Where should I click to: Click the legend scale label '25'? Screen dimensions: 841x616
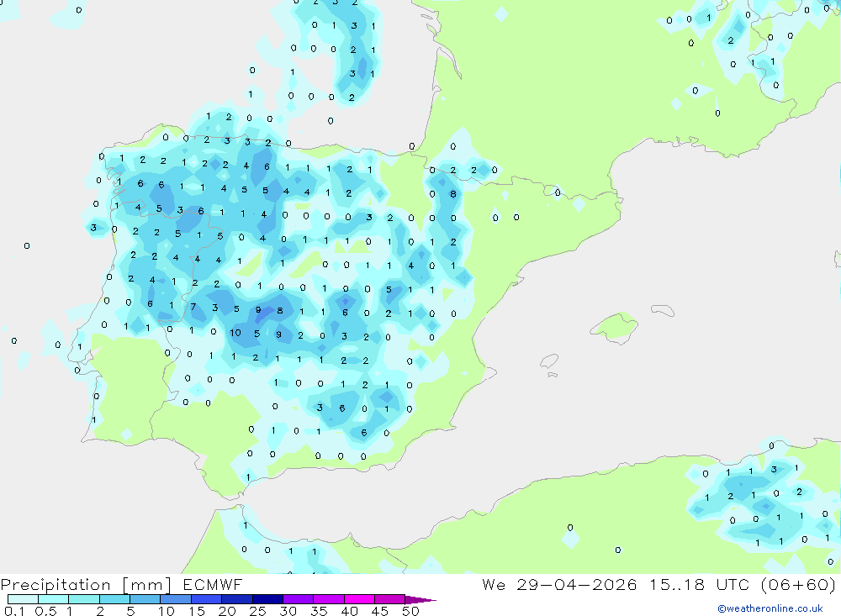click(x=257, y=611)
